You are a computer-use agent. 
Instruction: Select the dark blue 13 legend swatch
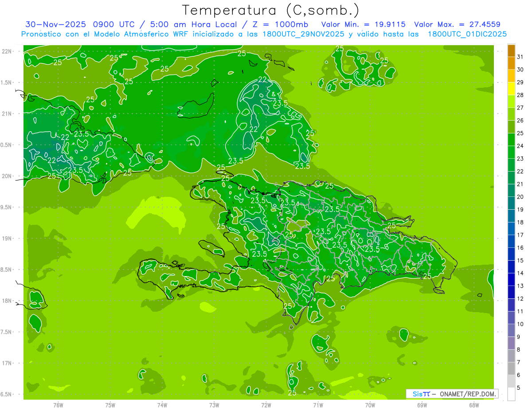click(511, 280)
